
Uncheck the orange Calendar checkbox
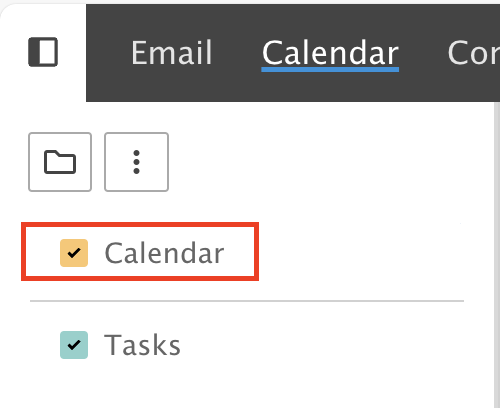pyautogui.click(x=74, y=253)
